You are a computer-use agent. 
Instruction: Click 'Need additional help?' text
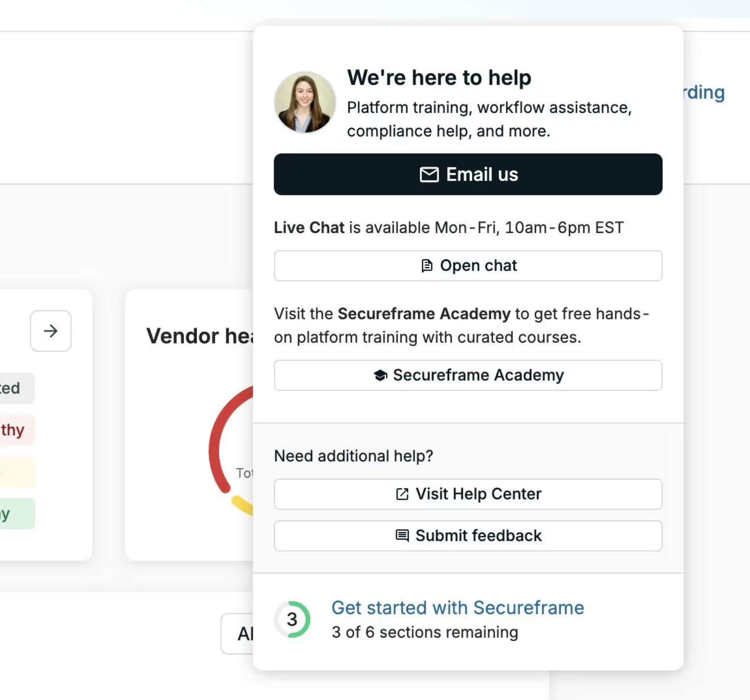click(353, 456)
